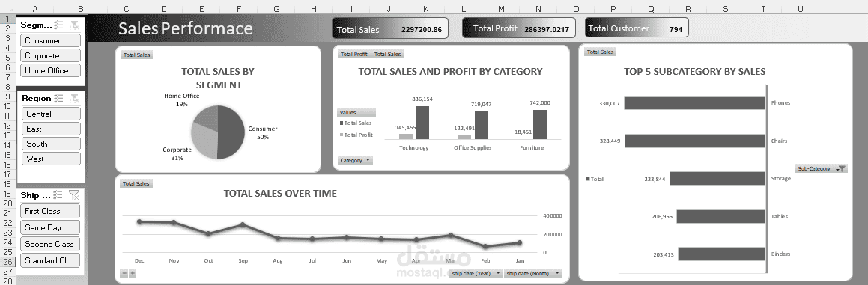Viewport: 868px width, 285px height.
Task: Filter segment by Consumer
Action: pos(50,40)
